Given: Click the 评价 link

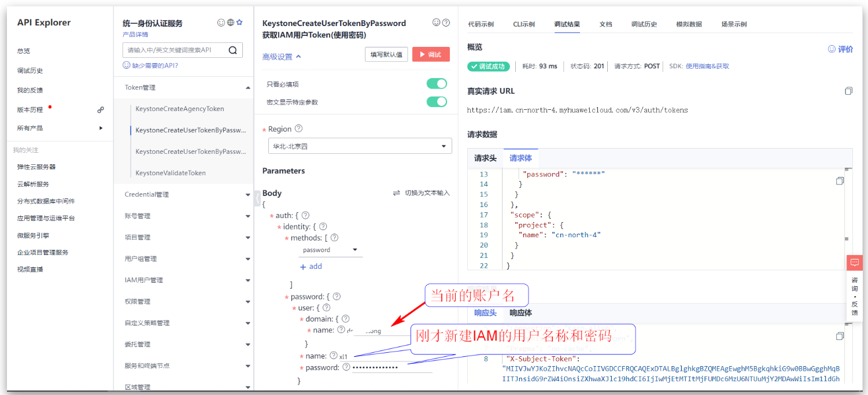Looking at the screenshot, I should 840,49.
